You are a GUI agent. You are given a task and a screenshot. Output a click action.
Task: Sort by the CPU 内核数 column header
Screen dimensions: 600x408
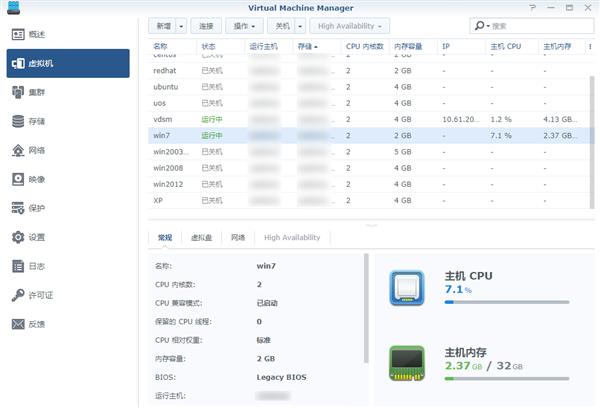click(x=365, y=47)
